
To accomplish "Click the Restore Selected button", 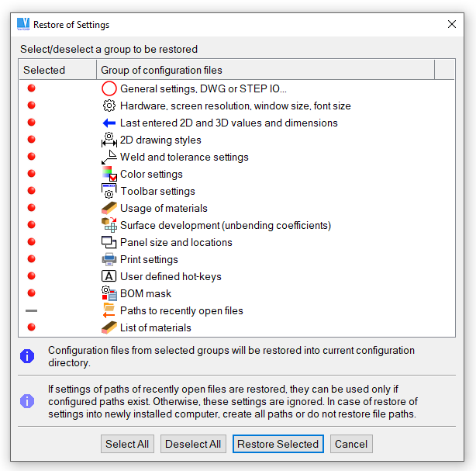I will (x=278, y=444).
